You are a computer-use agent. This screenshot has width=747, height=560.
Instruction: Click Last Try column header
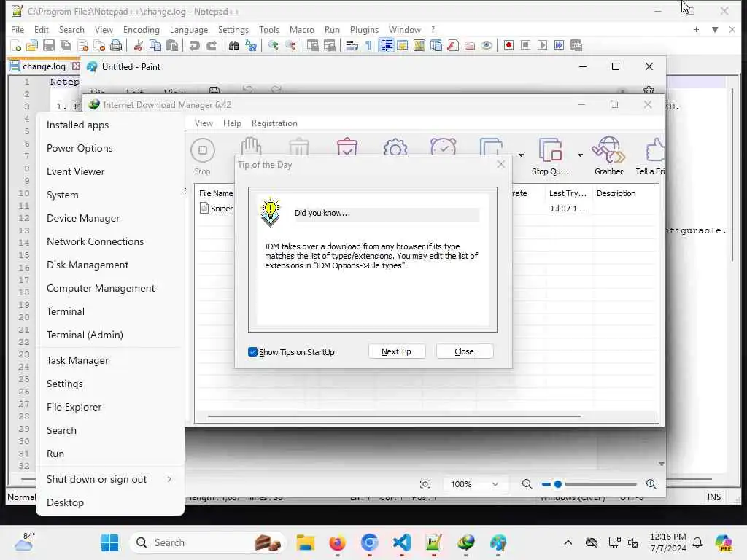pos(568,193)
